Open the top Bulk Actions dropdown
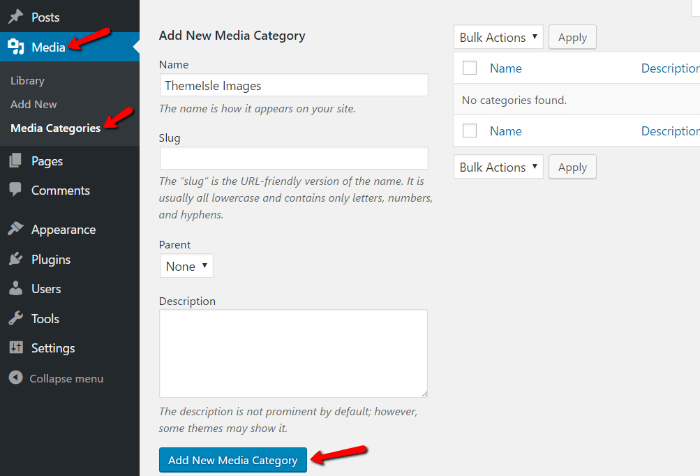Screen dimensions: 700x476 coord(498,37)
